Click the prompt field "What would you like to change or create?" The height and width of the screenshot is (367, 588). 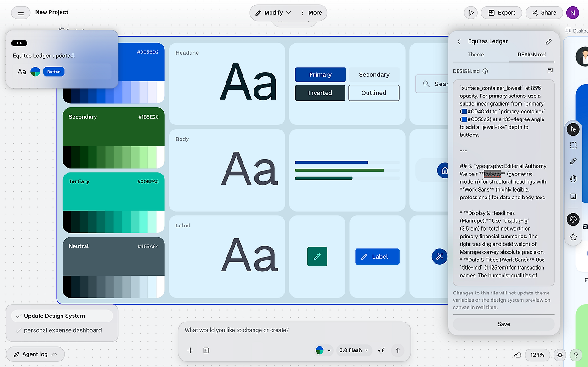pyautogui.click(x=294, y=330)
